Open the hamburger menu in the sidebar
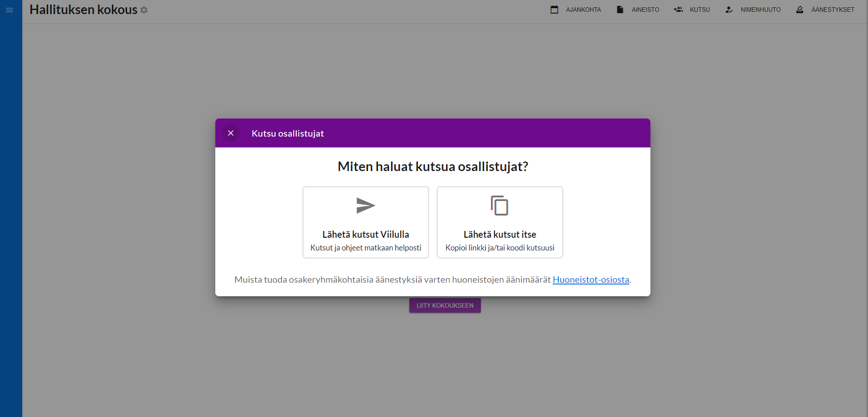 [x=10, y=10]
